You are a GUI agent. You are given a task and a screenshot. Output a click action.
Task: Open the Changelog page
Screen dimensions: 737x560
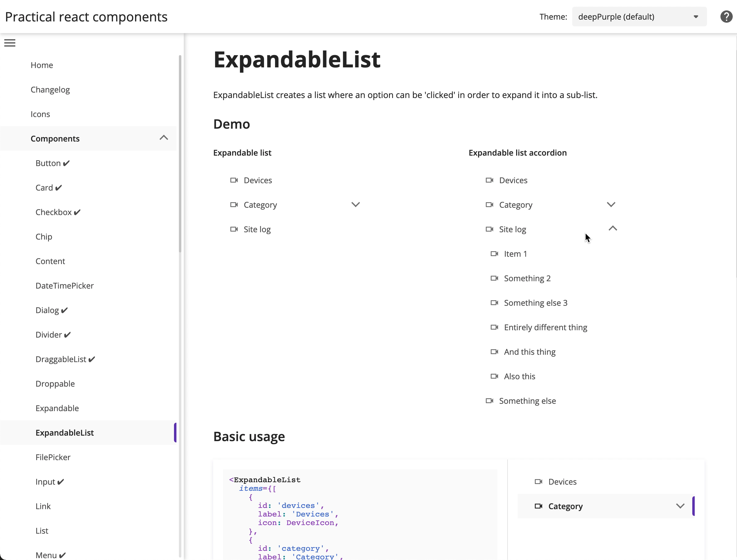pos(50,90)
